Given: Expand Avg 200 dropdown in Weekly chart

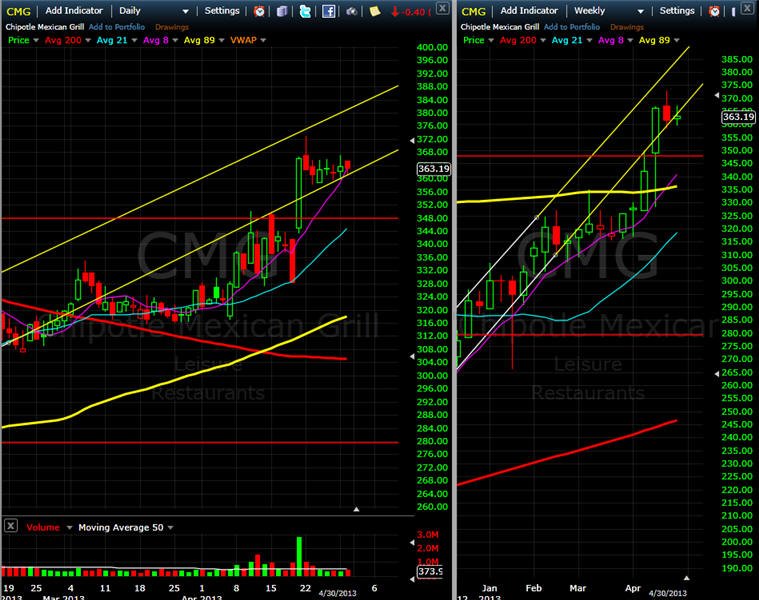Looking at the screenshot, I should tap(543, 41).
